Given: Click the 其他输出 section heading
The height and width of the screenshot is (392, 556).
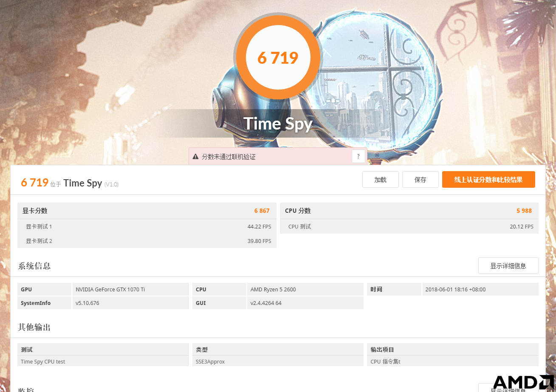Looking at the screenshot, I should (x=34, y=327).
